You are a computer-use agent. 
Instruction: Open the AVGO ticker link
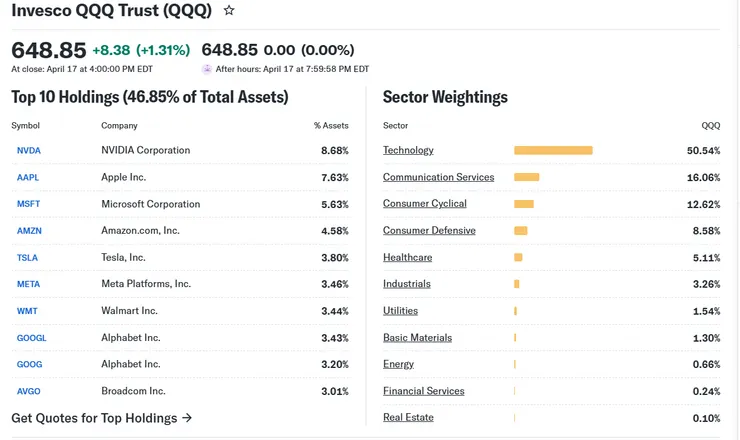pos(28,391)
